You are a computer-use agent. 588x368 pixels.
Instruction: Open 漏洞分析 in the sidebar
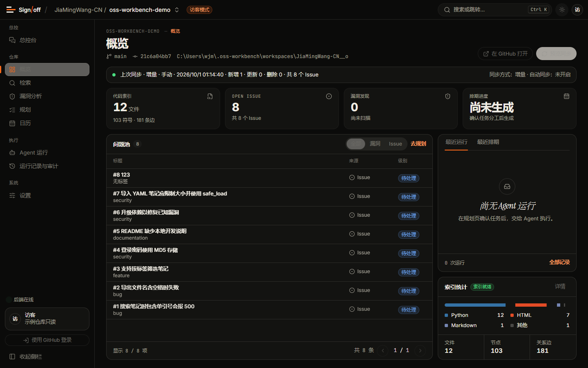47,96
